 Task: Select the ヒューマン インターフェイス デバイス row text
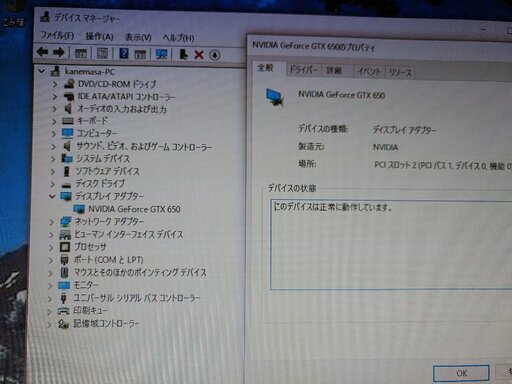point(128,234)
